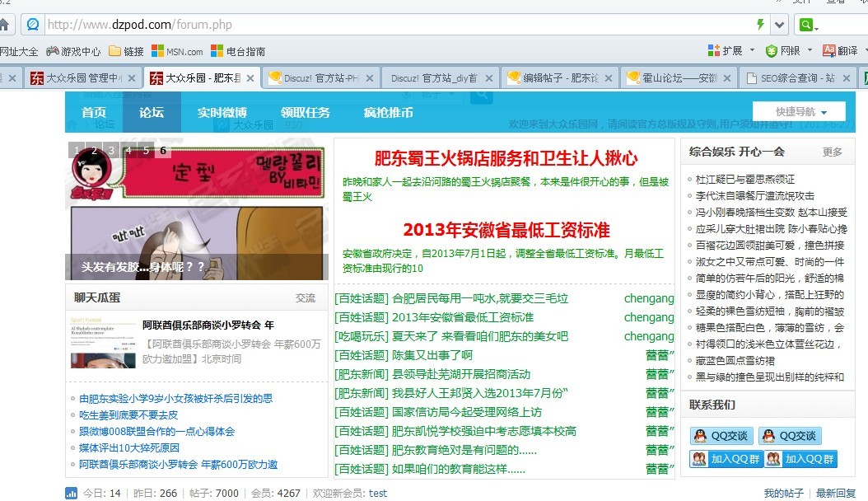The width and height of the screenshot is (868, 501).
Task: Open post 合肥居民每用一吨水,就要交三毛垃
Action: click(x=480, y=298)
